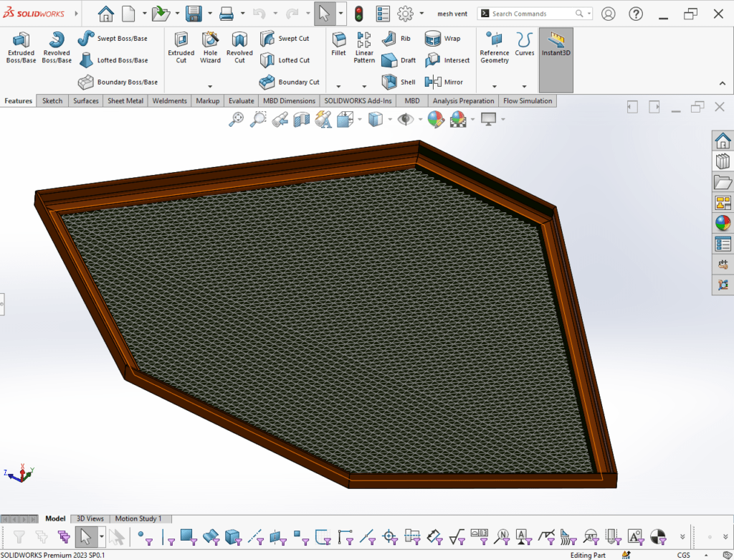Viewport: 734px width, 560px height.
Task: Open the Motion Study 1 tab
Action: [x=138, y=518]
